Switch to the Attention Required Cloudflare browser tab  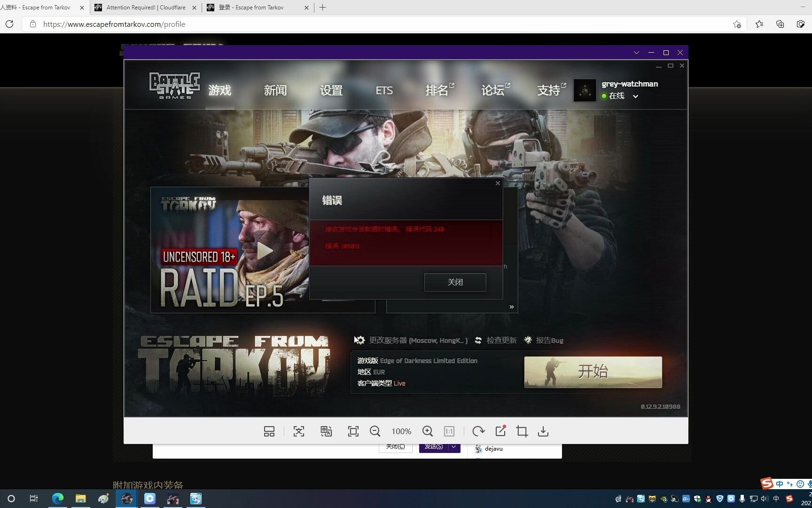[146, 8]
